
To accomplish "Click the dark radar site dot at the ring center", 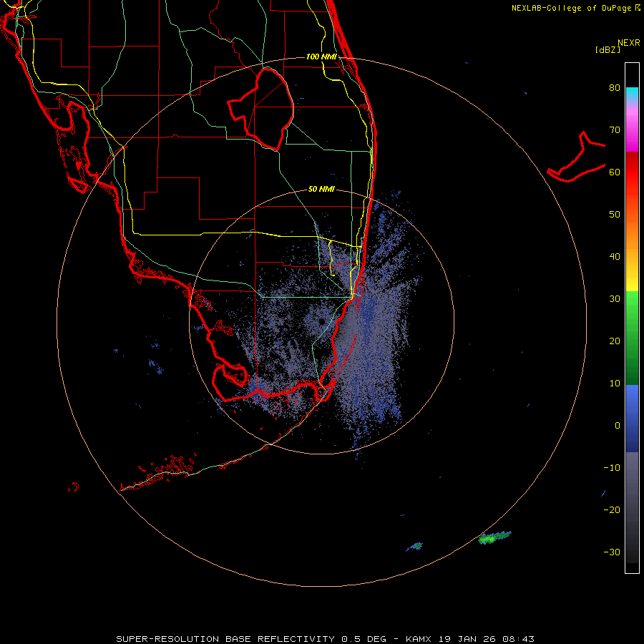I will click(322, 321).
